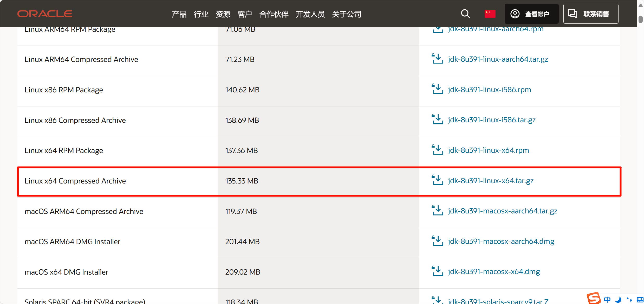Toggle Sogou punctuation mode icon
644x304 pixels.
pyautogui.click(x=629, y=300)
